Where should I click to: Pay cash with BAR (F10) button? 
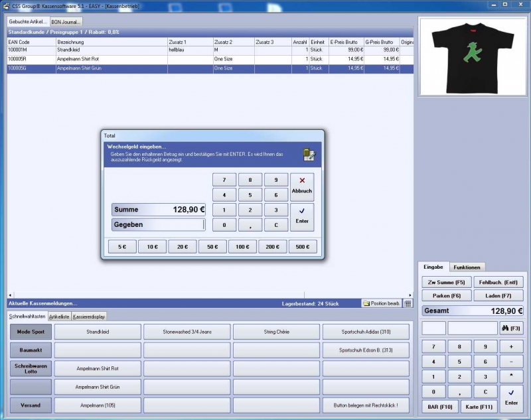point(440,407)
